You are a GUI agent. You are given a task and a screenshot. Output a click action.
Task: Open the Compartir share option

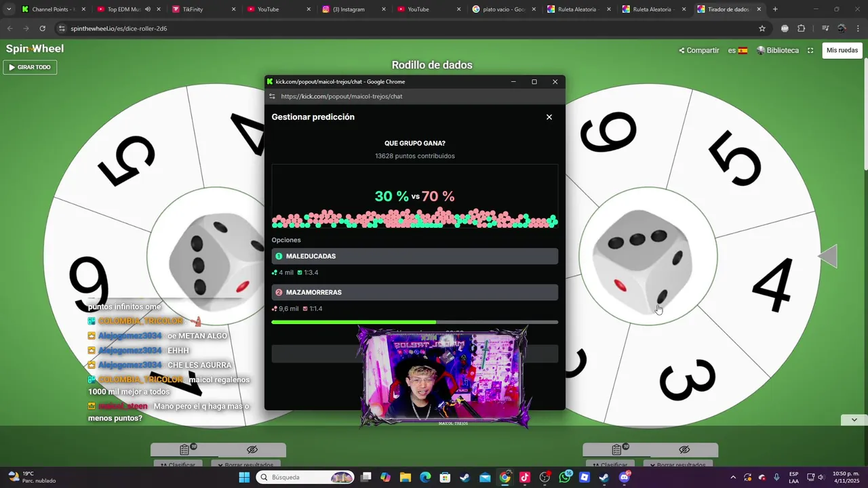[698, 50]
